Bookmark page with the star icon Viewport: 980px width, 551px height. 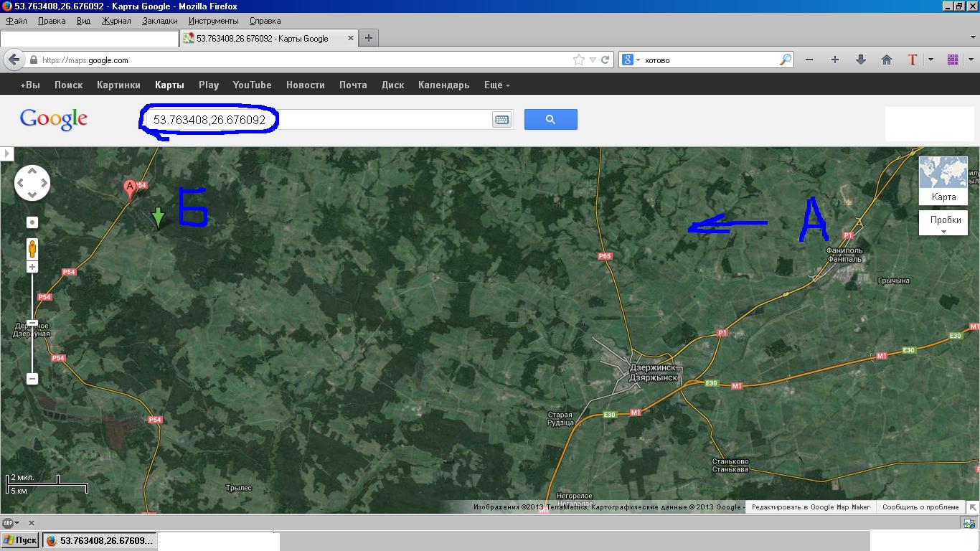tap(579, 60)
